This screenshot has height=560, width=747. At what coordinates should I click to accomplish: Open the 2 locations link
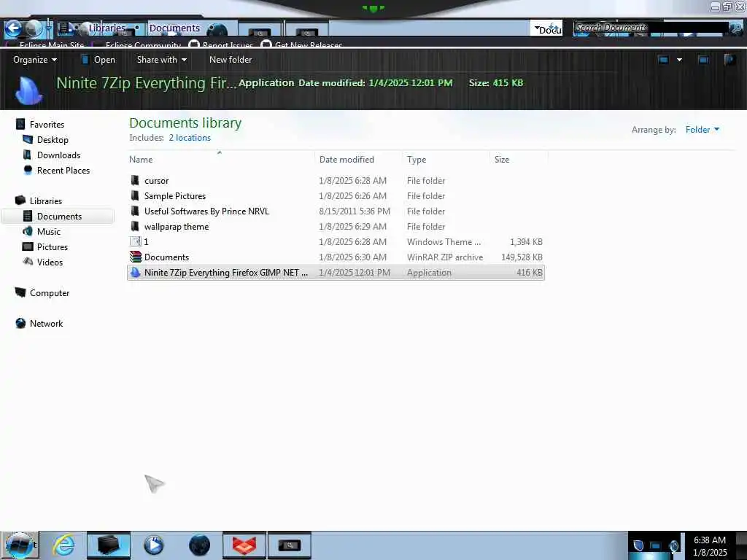click(190, 138)
